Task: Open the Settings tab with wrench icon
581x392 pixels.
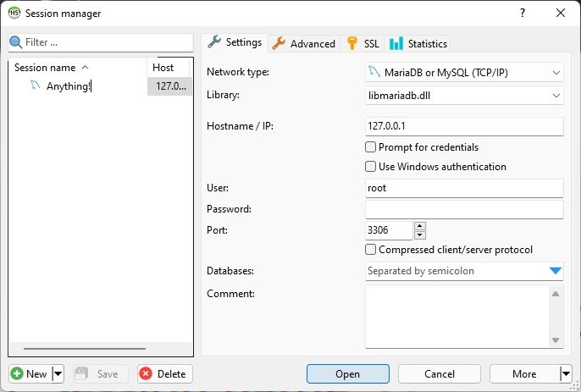Action: (x=235, y=42)
